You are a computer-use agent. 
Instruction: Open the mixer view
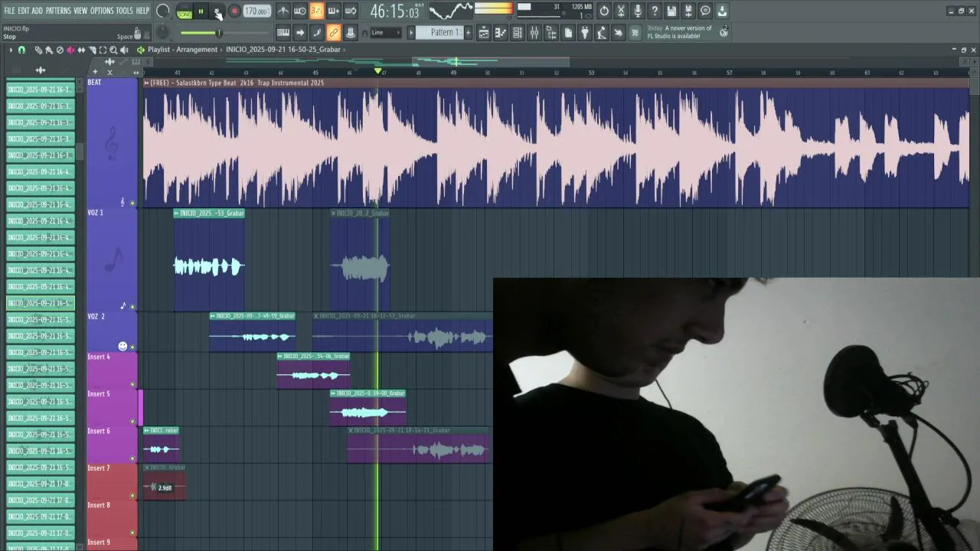tap(533, 32)
